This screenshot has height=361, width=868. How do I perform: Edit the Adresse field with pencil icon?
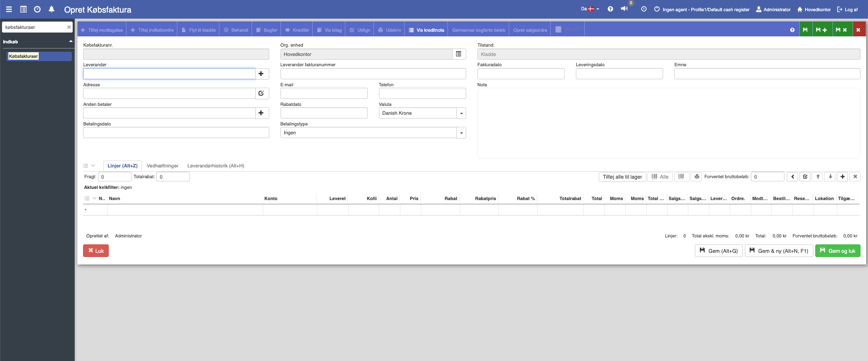click(261, 93)
